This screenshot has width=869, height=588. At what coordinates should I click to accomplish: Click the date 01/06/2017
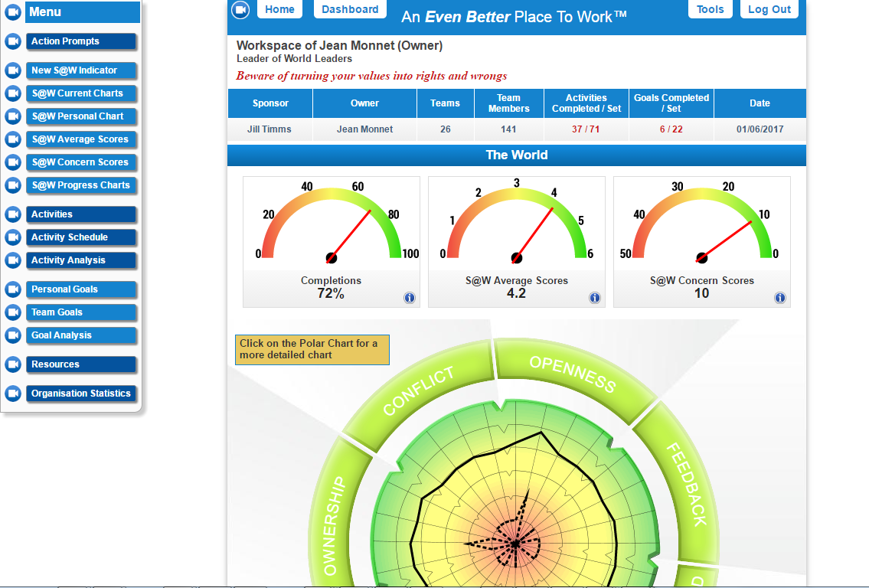click(x=760, y=129)
